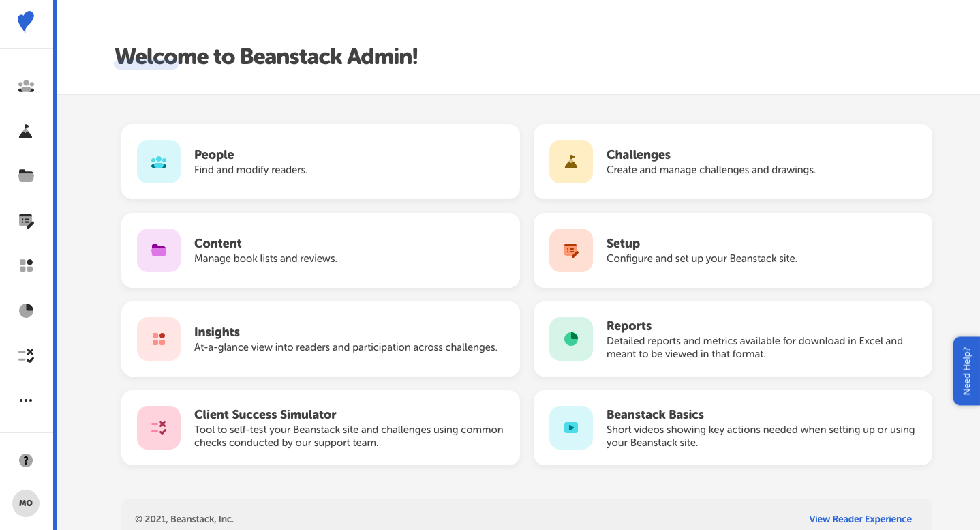Click the pink Client Success Simulator icon
The image size is (980, 530).
tap(159, 428)
